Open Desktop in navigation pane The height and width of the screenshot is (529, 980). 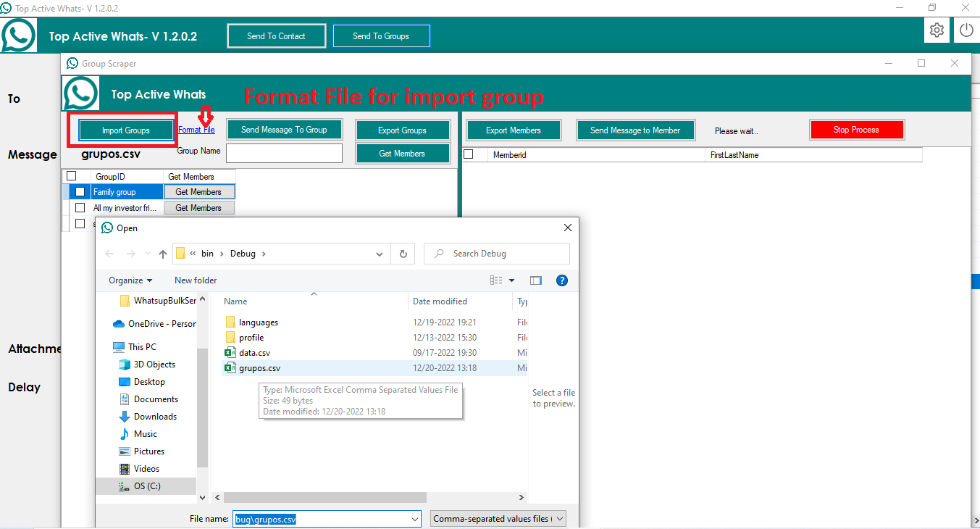tap(149, 382)
